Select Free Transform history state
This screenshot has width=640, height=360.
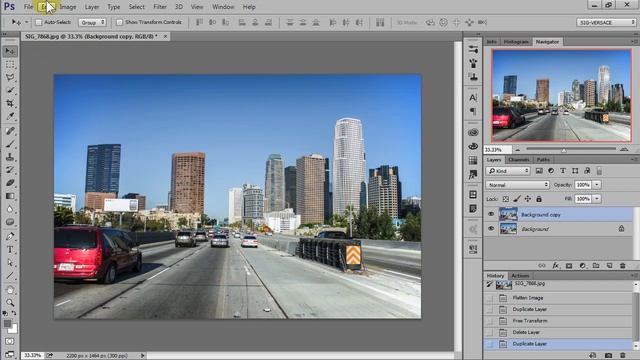(558, 321)
